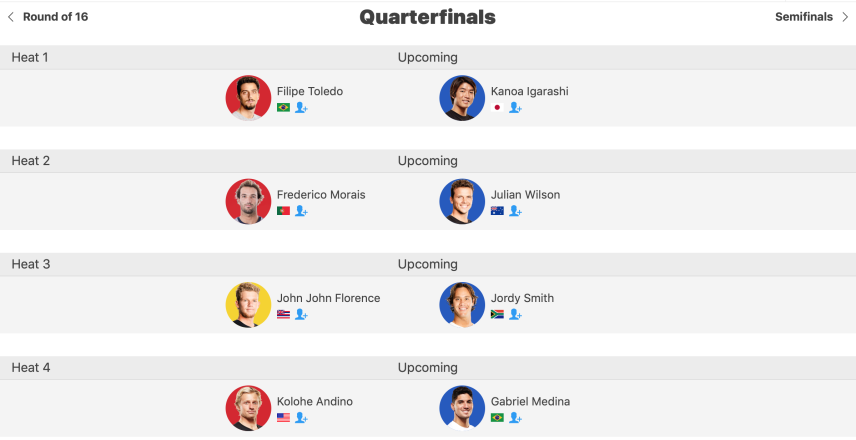The width and height of the screenshot is (856, 440).
Task: Follow John John Florence via add icon
Action: point(301,314)
